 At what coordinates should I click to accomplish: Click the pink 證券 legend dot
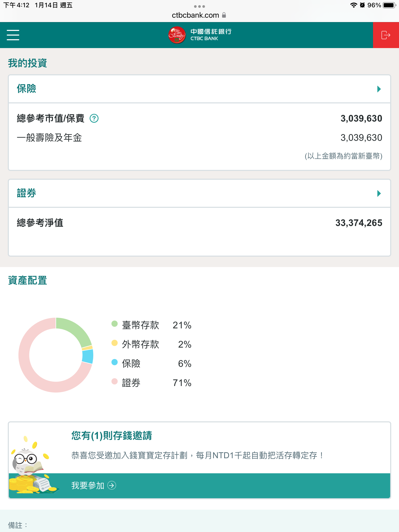[115, 381]
